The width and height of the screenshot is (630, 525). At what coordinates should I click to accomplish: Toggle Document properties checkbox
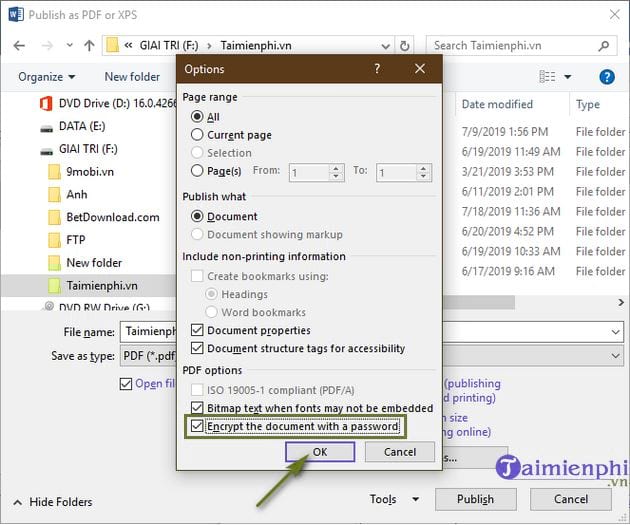(x=197, y=330)
